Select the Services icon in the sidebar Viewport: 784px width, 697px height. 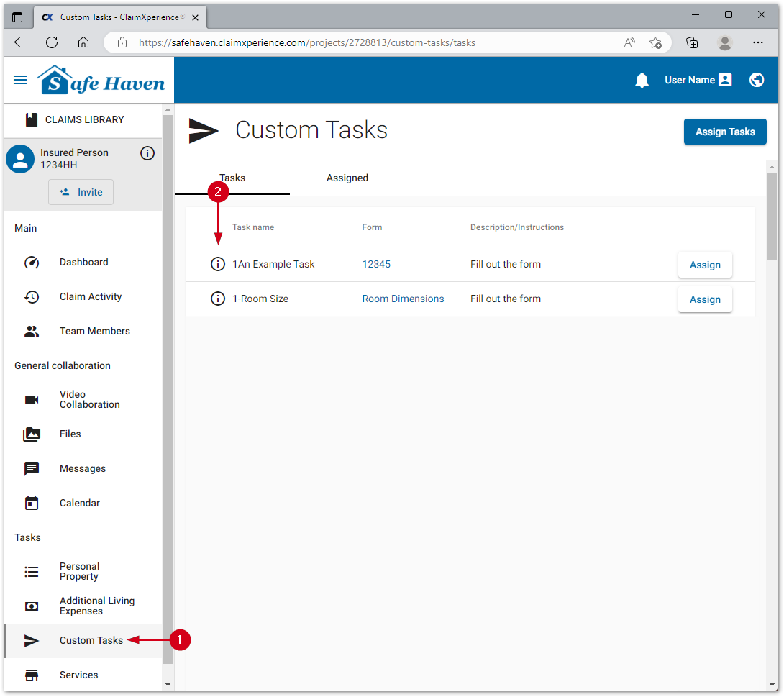[32, 675]
